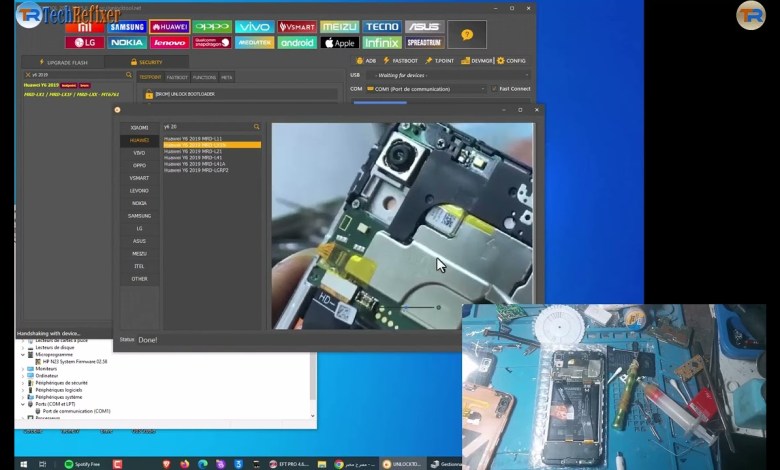Expand Périphériques de sécurité node

23,383
